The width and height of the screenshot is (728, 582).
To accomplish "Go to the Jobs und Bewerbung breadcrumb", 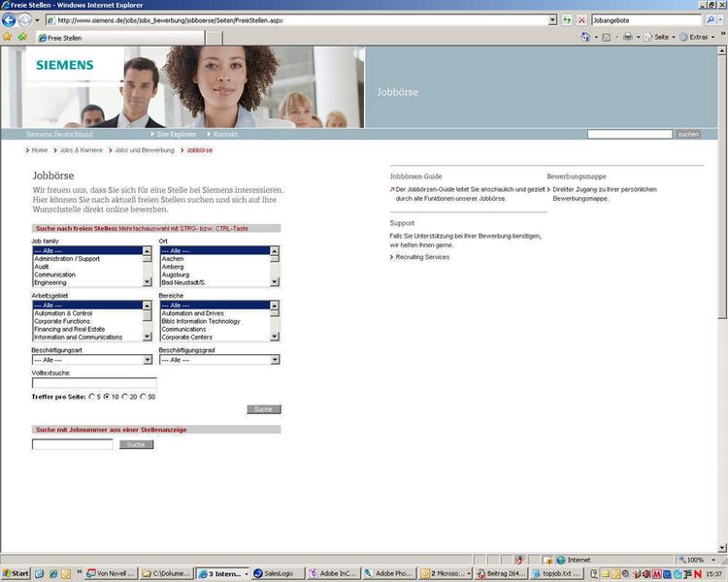I will (145, 150).
